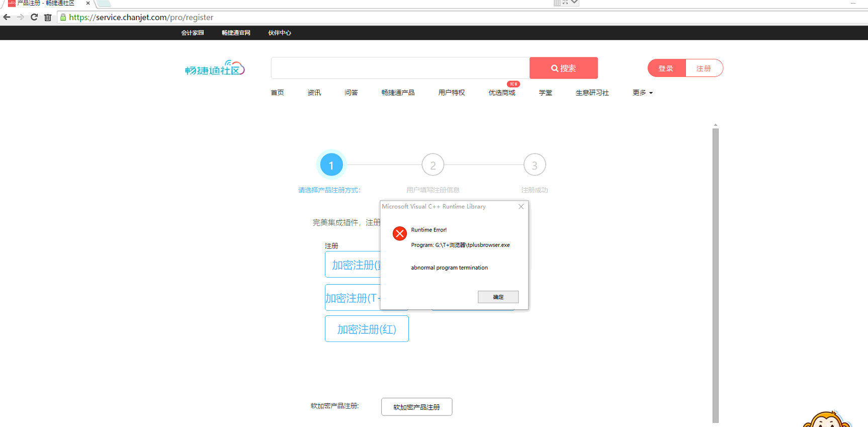Choose the 加密注册(T+ button
This screenshot has height=427, width=868.
(x=353, y=298)
